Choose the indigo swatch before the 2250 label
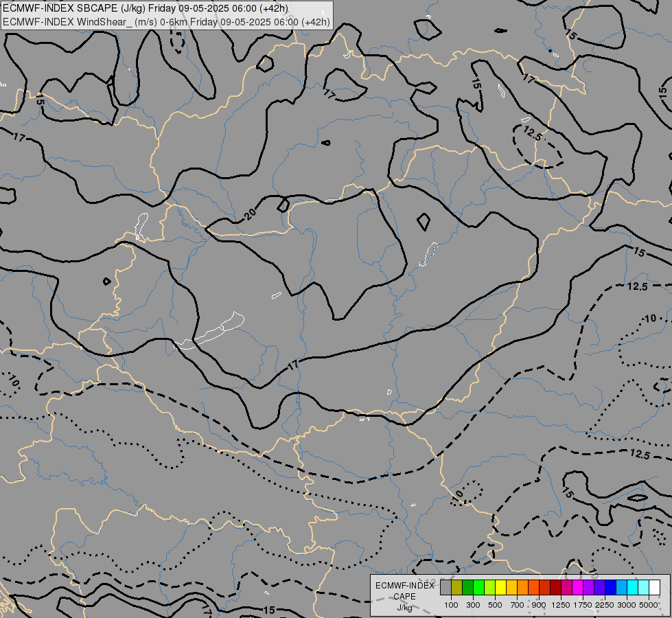 pyautogui.click(x=599, y=587)
